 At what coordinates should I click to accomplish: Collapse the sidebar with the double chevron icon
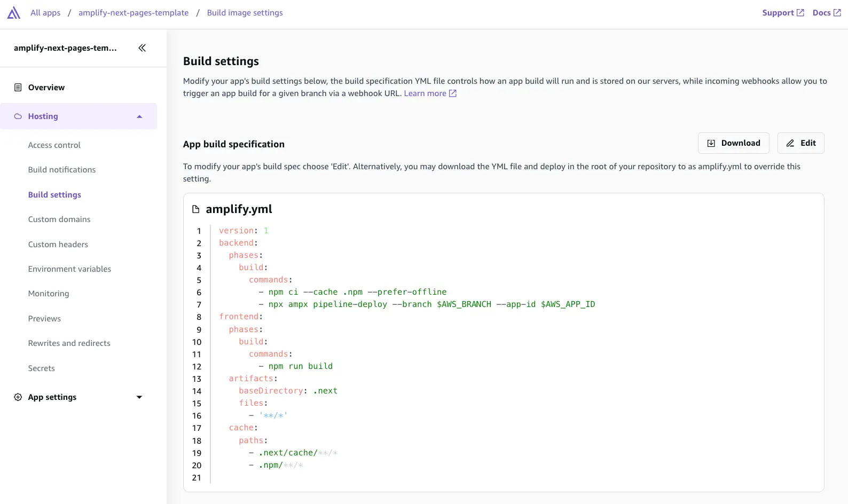click(x=142, y=48)
